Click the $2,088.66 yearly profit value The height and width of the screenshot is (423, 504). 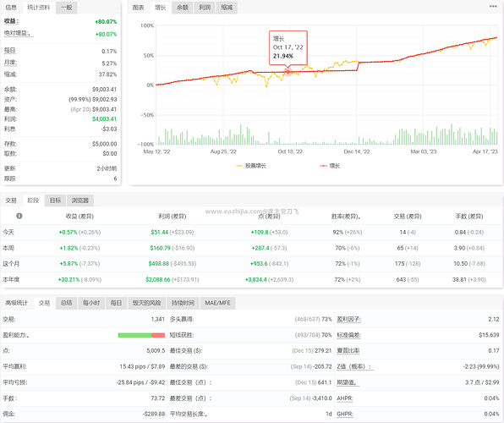[158, 279]
